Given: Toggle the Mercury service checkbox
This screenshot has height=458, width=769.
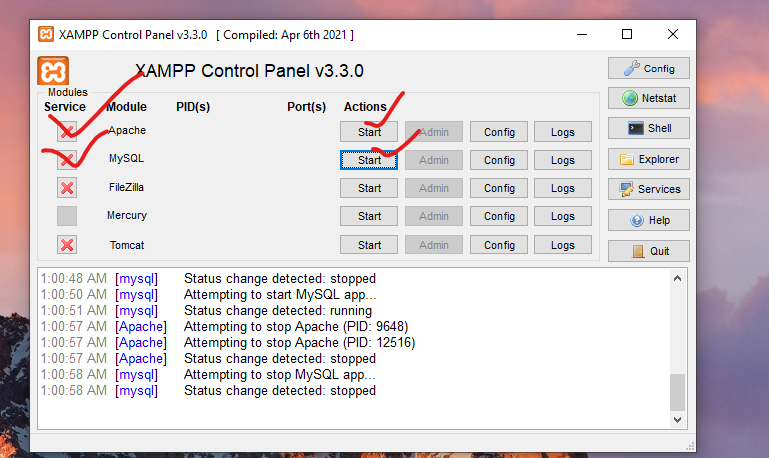Looking at the screenshot, I should click(x=67, y=216).
